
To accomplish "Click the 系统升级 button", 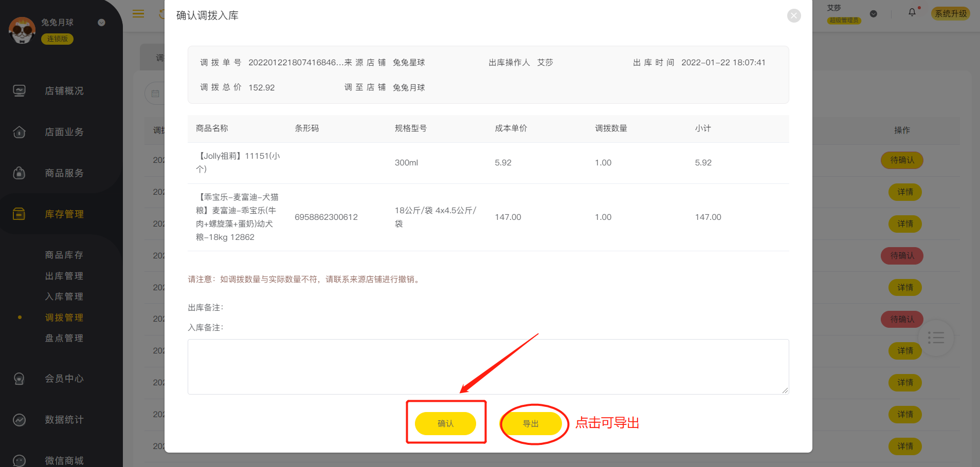I will point(950,14).
